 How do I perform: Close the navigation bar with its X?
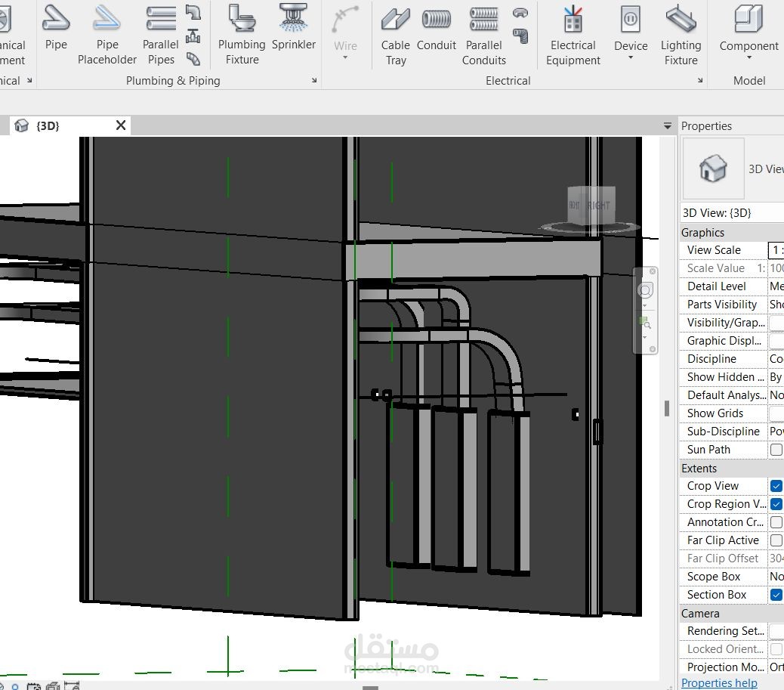tap(653, 271)
